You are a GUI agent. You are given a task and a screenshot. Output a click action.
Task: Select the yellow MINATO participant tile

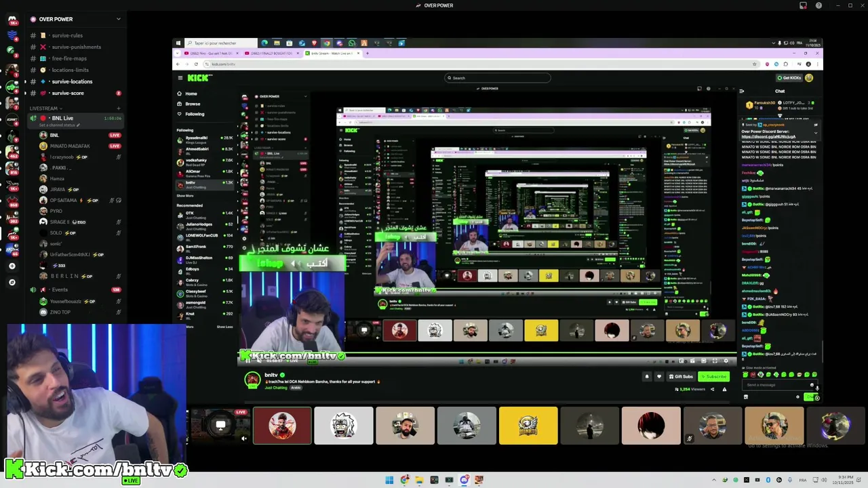pos(528,426)
